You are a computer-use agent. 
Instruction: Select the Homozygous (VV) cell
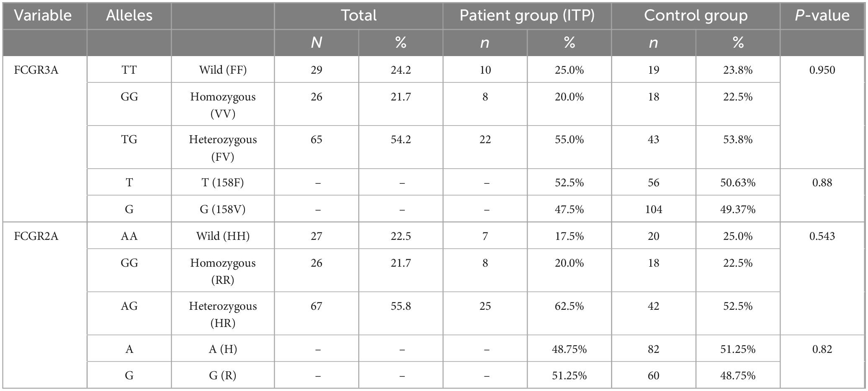point(223,105)
